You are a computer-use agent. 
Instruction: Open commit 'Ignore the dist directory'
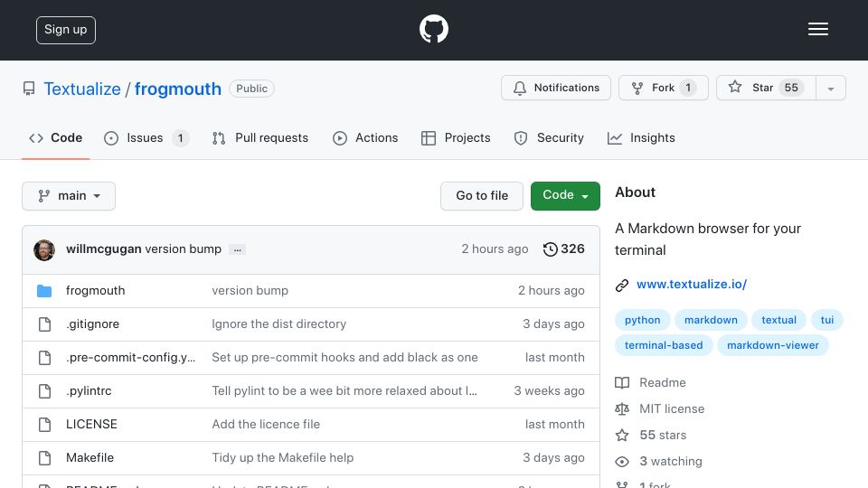[x=279, y=324]
